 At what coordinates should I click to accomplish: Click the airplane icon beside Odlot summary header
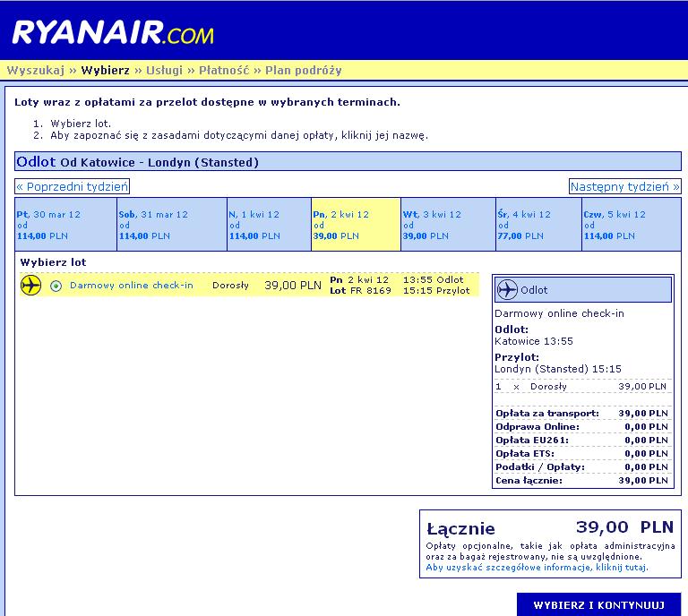pyautogui.click(x=507, y=290)
